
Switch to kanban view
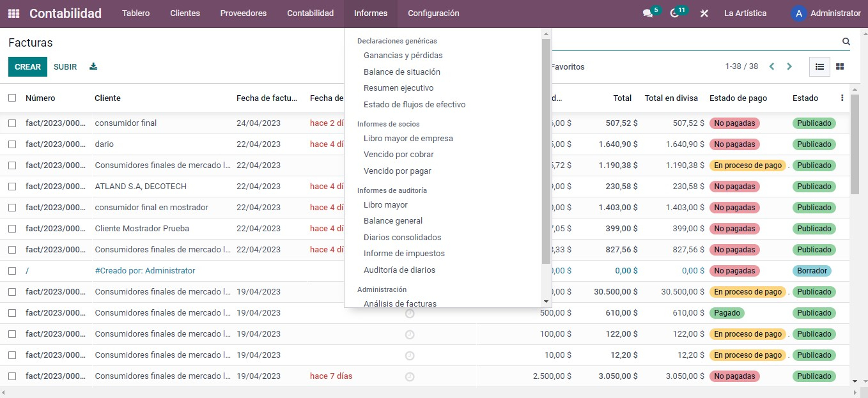click(840, 66)
